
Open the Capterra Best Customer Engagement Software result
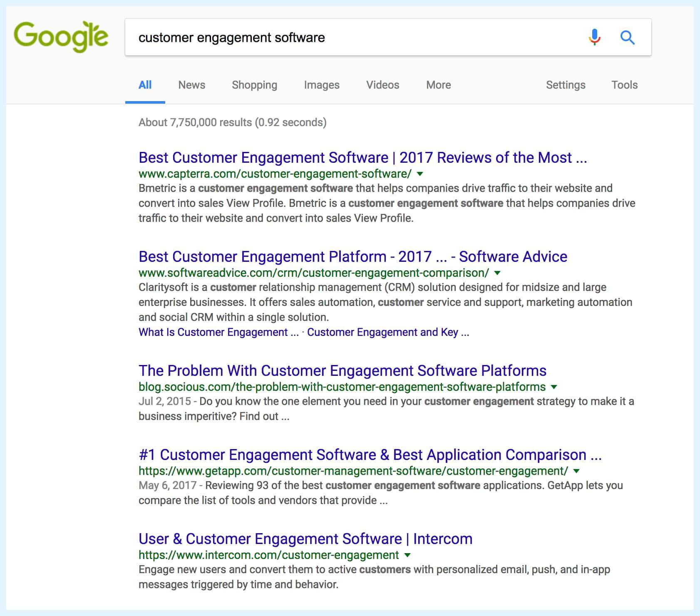362,158
